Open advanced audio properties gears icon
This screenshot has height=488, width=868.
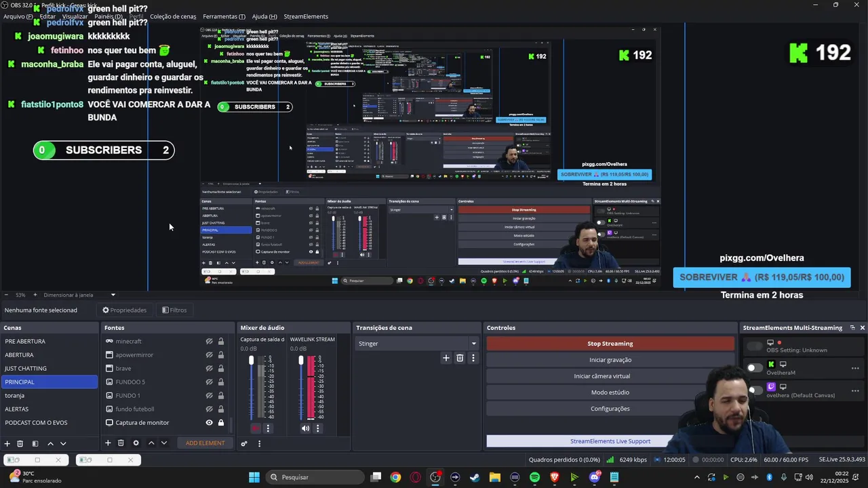click(x=244, y=443)
